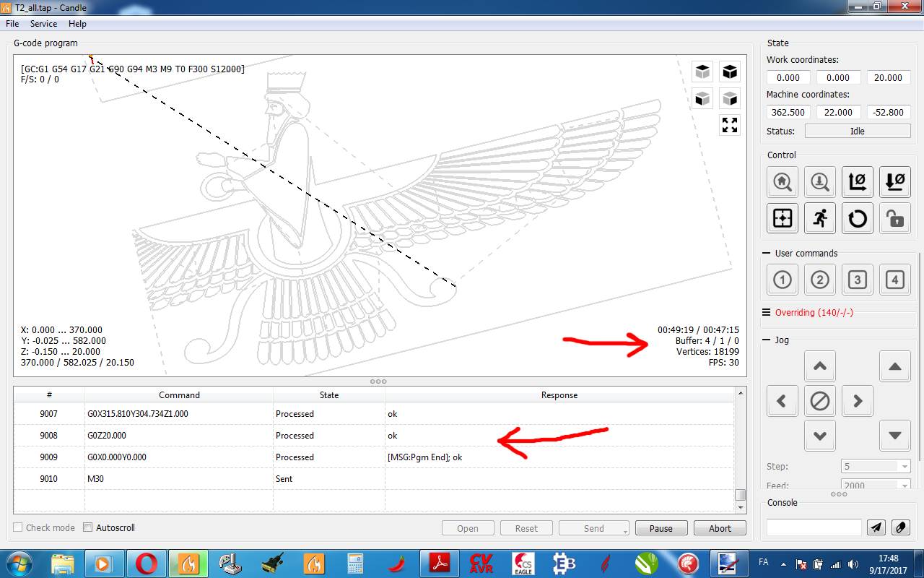Image resolution: width=924 pixels, height=578 pixels.
Task: Click the Open file button
Action: (468, 528)
